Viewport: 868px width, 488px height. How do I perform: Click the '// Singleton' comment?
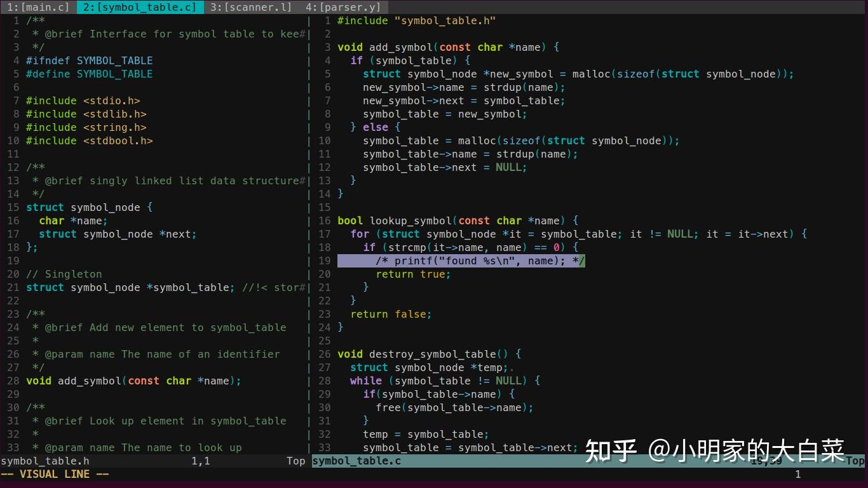click(x=64, y=274)
